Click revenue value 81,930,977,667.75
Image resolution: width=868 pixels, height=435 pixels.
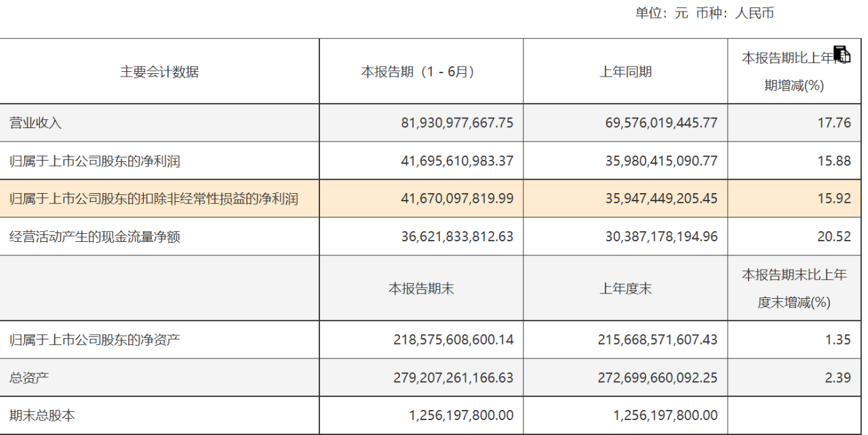458,123
